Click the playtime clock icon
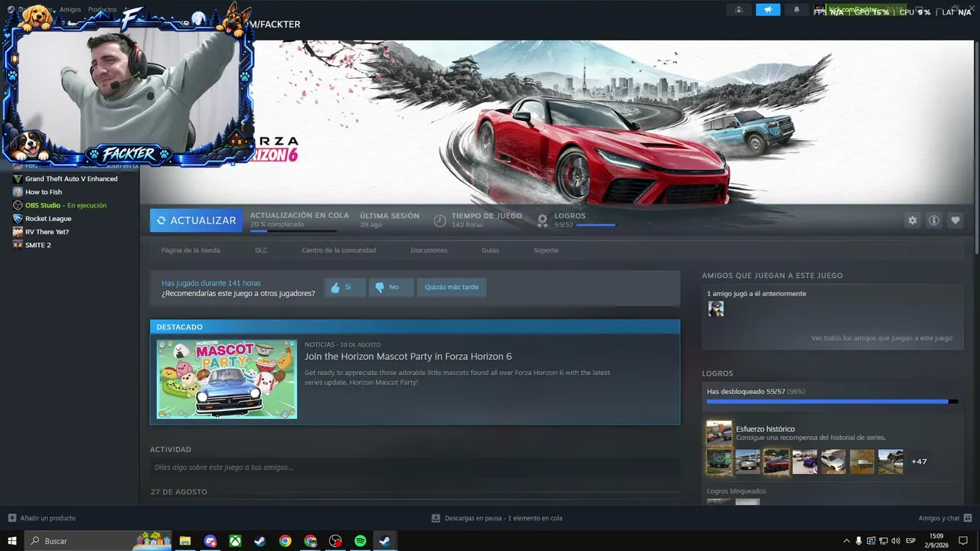This screenshot has height=551, width=980. pyautogui.click(x=439, y=220)
